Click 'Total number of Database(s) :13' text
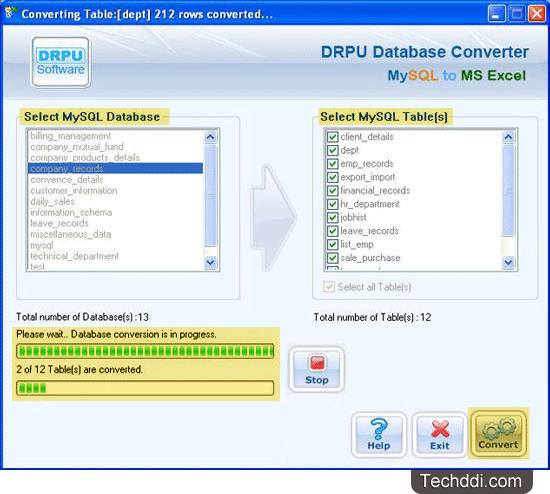The height and width of the screenshot is (494, 550). [82, 317]
